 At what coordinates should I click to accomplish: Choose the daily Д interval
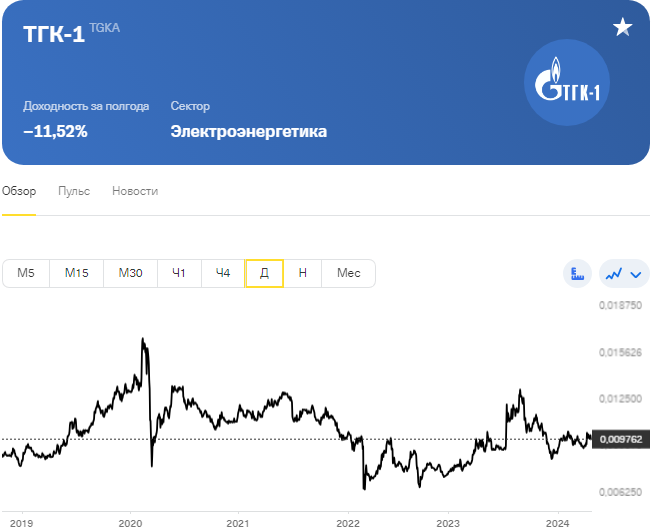[x=264, y=273]
